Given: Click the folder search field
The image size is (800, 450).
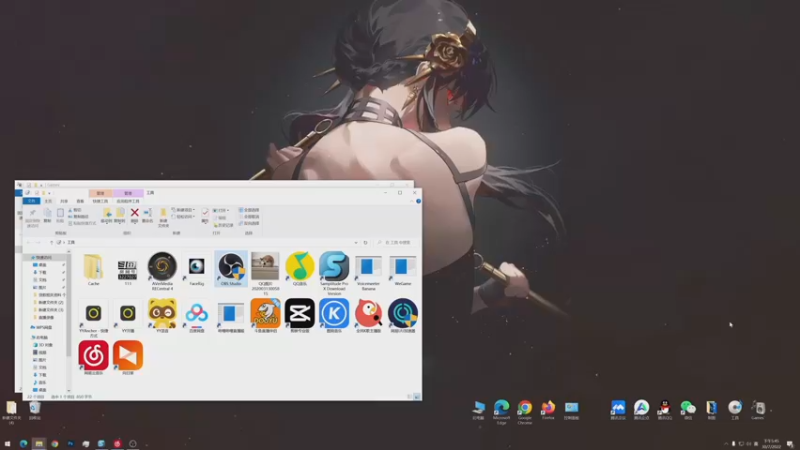Looking at the screenshot, I should (397, 242).
